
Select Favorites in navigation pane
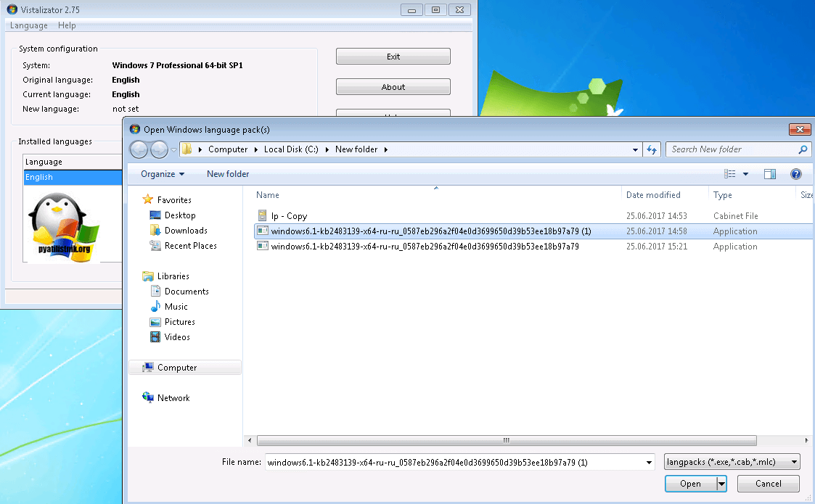pos(174,200)
